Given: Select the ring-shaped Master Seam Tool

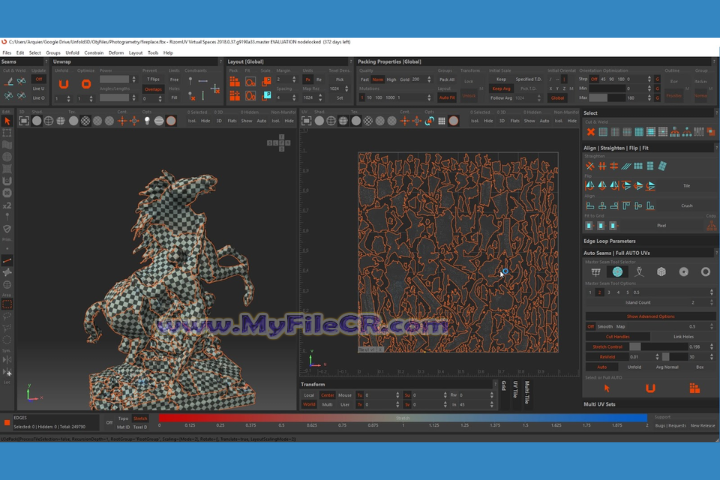Looking at the screenshot, I should [x=705, y=272].
